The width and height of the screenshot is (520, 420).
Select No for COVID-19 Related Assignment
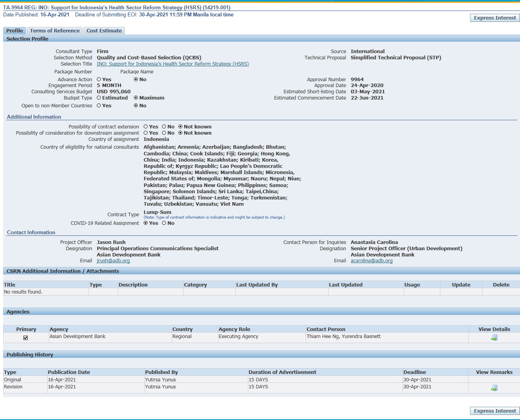(164, 223)
